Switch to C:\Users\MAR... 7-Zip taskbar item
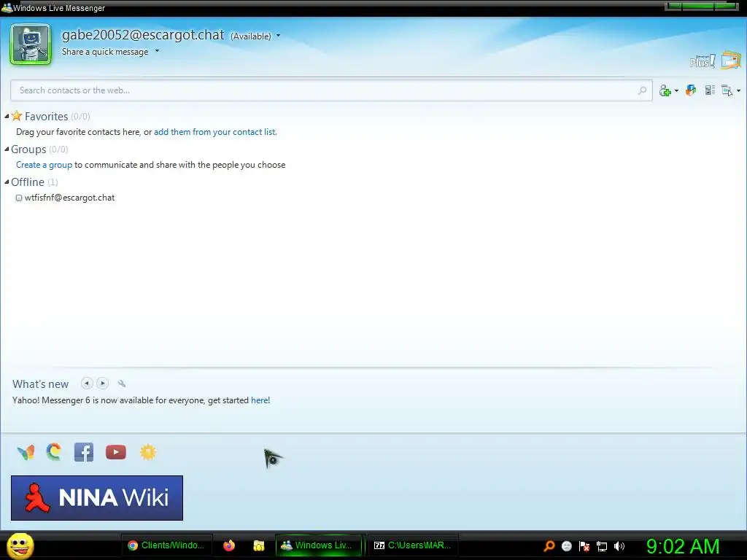Image resolution: width=747 pixels, height=560 pixels. [413, 545]
